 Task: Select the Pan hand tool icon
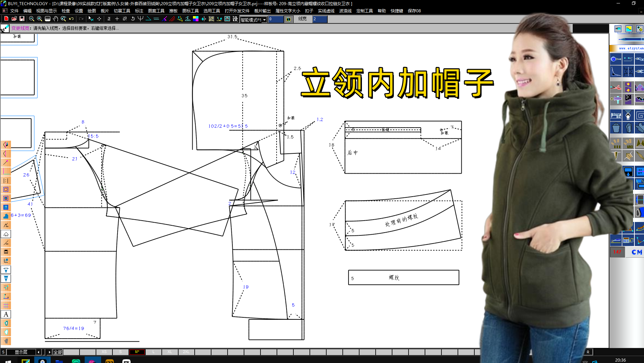click(56, 19)
